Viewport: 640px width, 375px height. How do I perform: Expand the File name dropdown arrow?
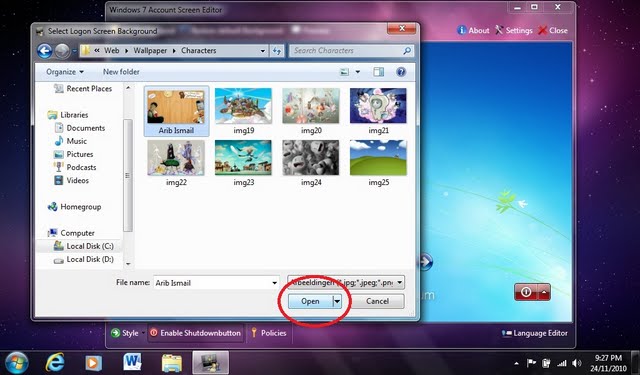(274, 283)
